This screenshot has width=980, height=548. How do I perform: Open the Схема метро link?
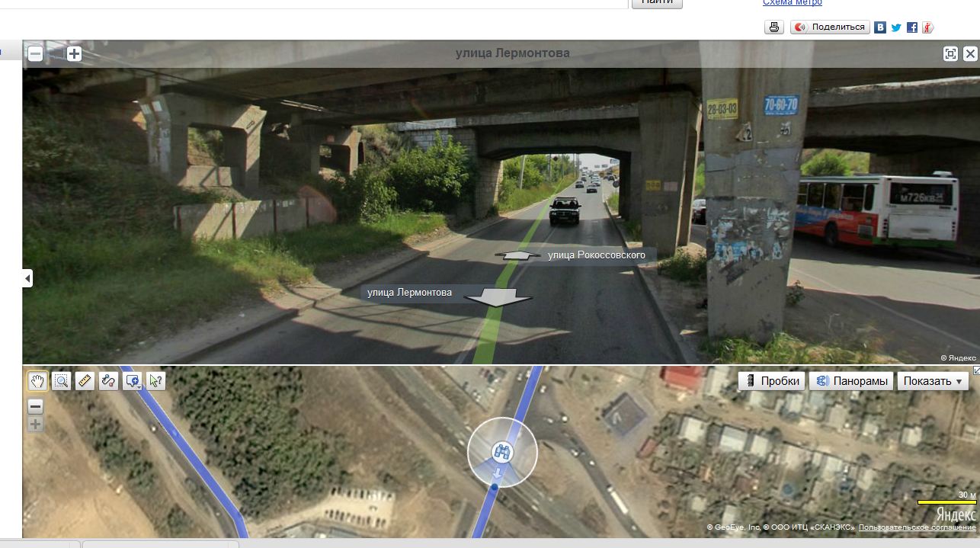click(x=793, y=3)
